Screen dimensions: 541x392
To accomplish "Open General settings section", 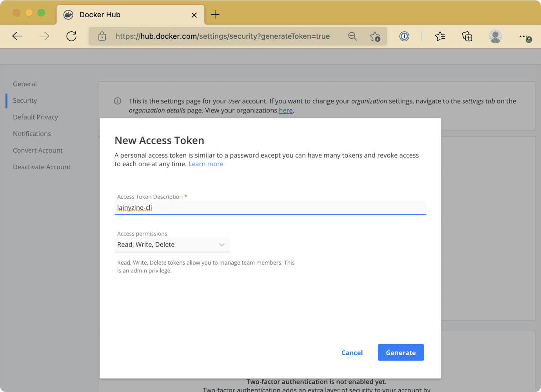I will click(25, 84).
